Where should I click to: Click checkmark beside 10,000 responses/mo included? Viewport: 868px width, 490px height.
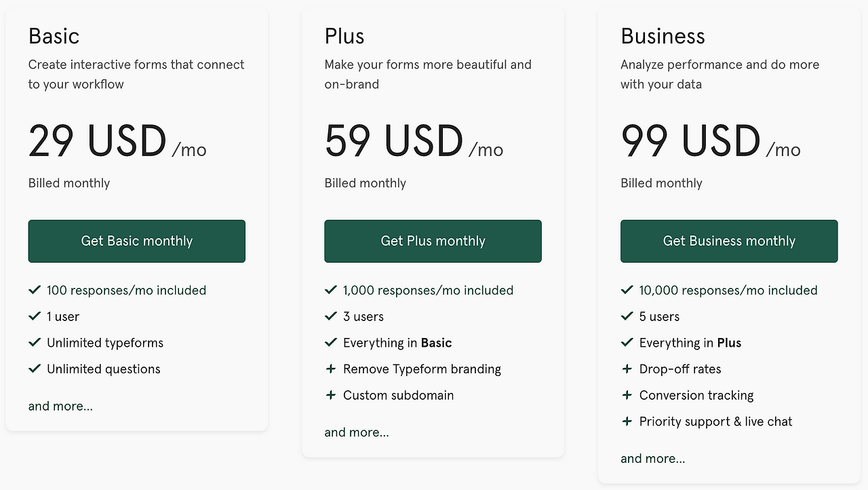coord(627,290)
